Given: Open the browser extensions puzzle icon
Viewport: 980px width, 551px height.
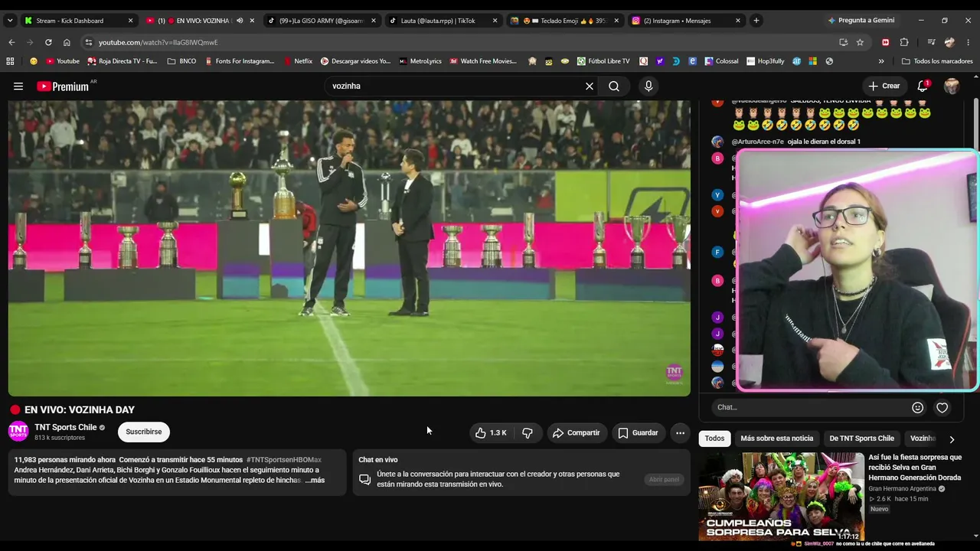Looking at the screenshot, I should (x=904, y=42).
